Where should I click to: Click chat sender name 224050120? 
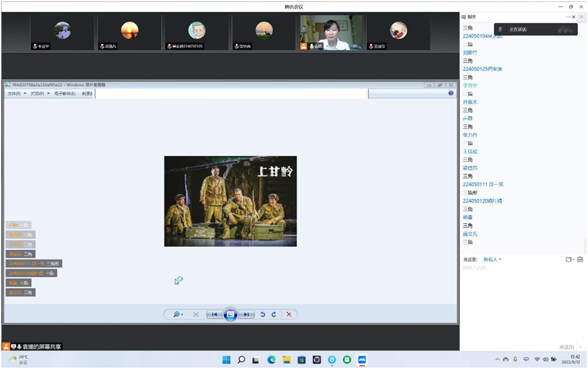(482, 201)
